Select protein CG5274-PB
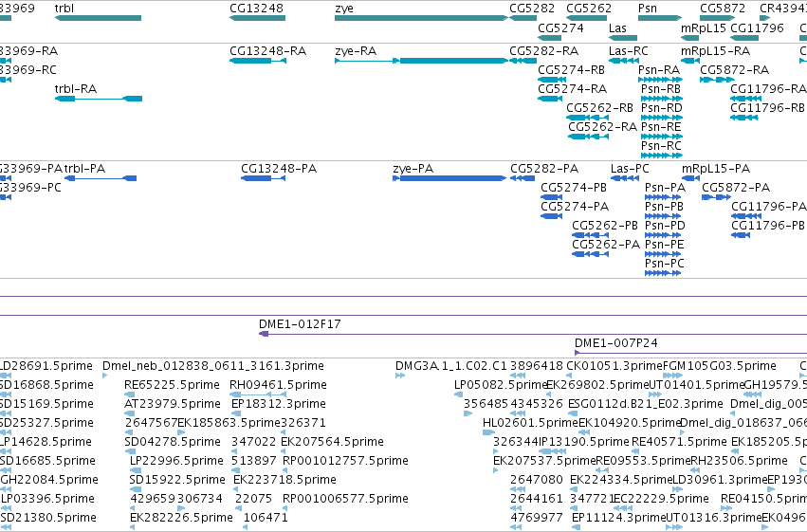 pos(552,197)
